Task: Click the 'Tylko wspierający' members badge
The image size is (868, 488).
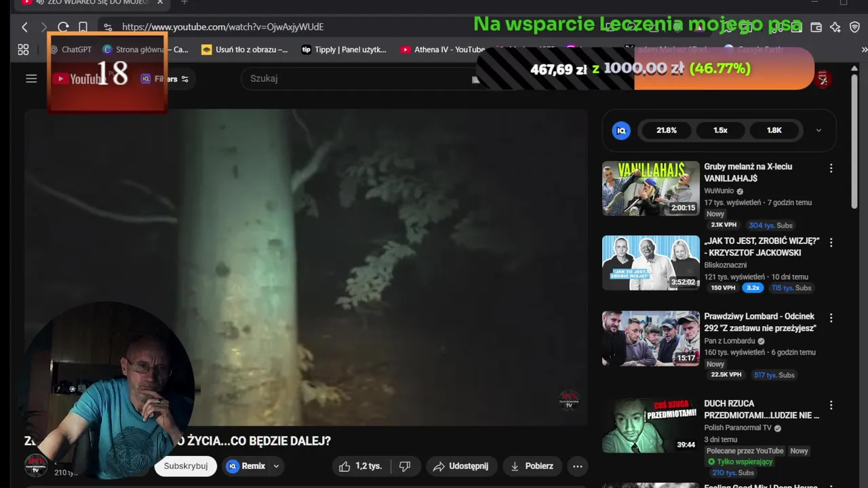Action: pyautogui.click(x=740, y=462)
